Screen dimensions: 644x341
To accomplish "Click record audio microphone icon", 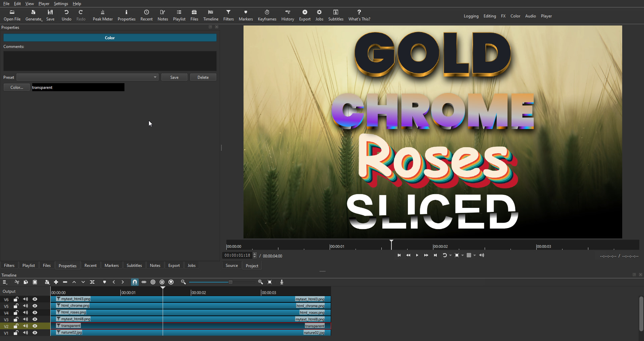I will (282, 282).
